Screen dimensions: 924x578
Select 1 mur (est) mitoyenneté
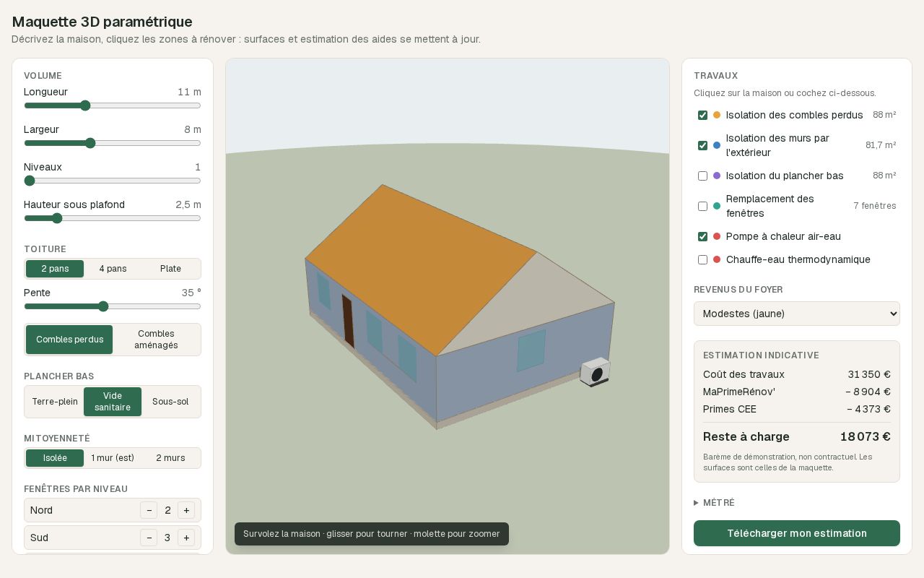coord(113,458)
